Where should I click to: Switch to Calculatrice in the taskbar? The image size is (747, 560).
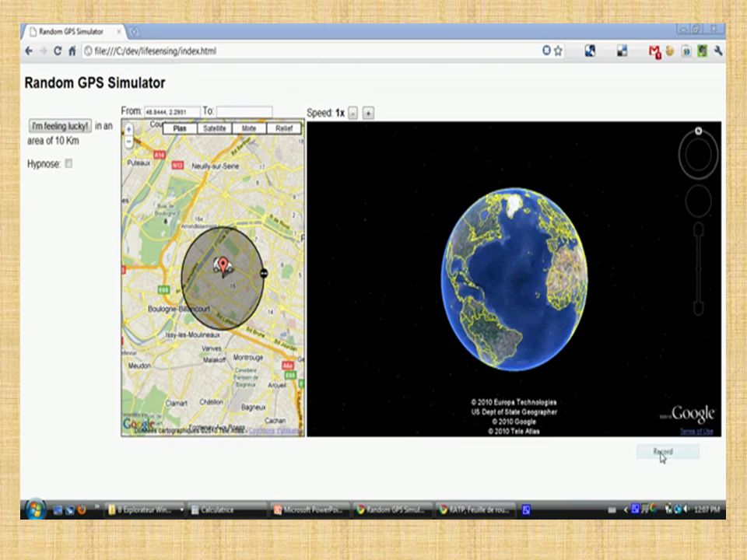(x=226, y=510)
